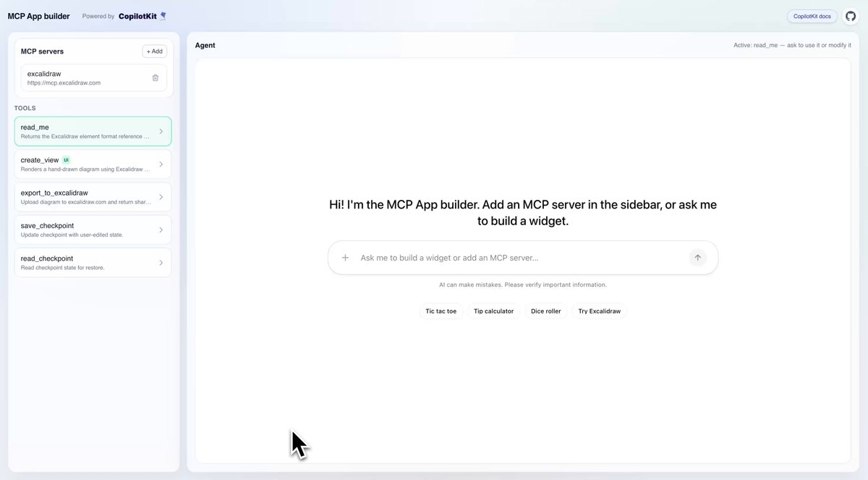868x480 pixels.
Task: Pick the Dice roller suggestion
Action: coord(546,311)
